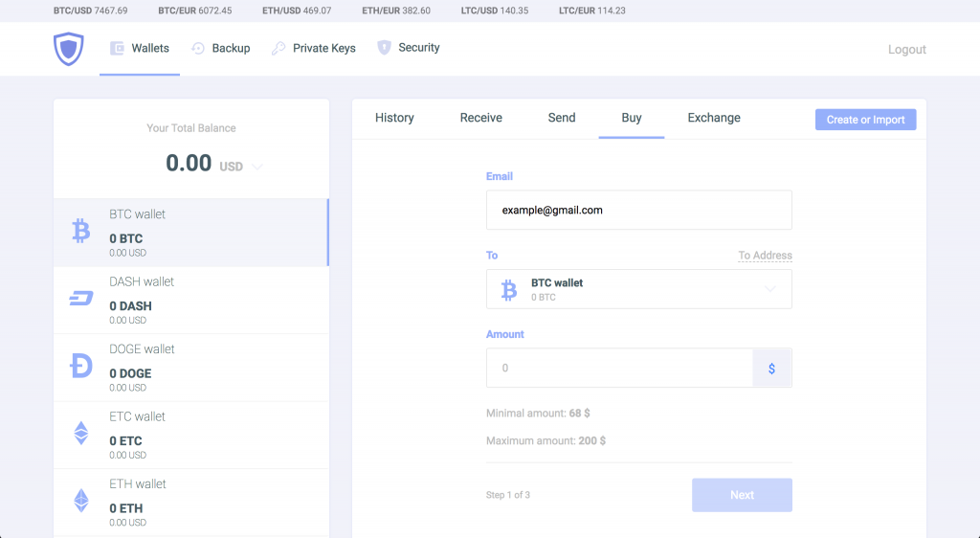
Task: Click BTC/EUR 6072.45 ticker
Action: tap(195, 11)
